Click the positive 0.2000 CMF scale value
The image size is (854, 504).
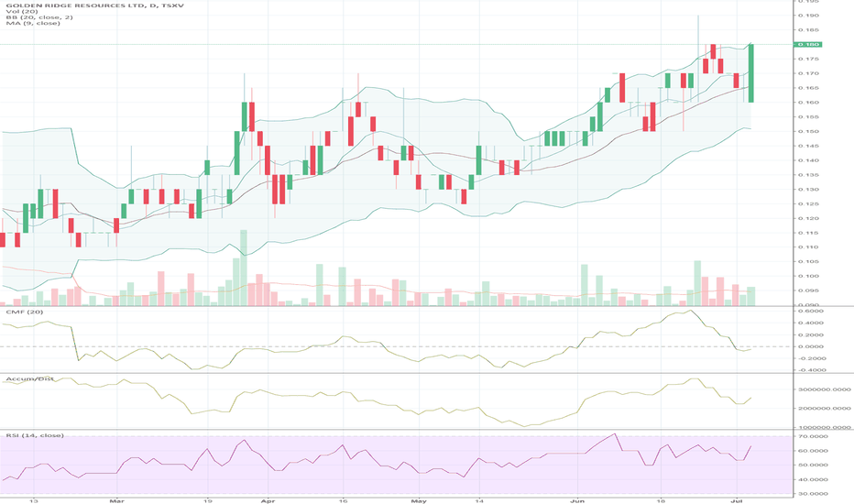click(812, 334)
